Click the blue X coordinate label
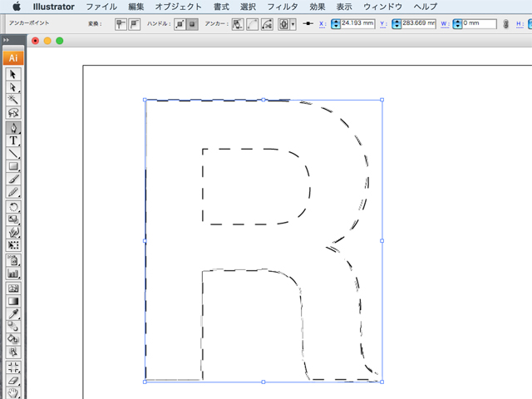The height and width of the screenshot is (399, 532). click(x=321, y=24)
